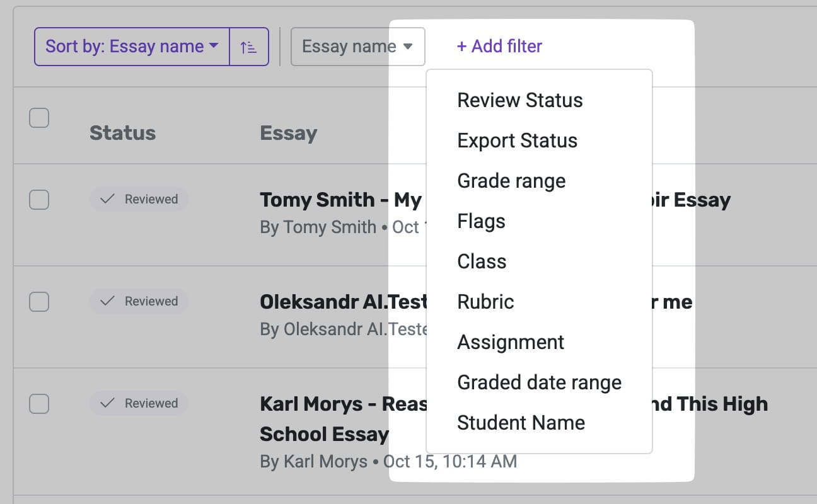The width and height of the screenshot is (817, 504).
Task: Click Reviewed badge in Karl Morys row
Action: [139, 403]
